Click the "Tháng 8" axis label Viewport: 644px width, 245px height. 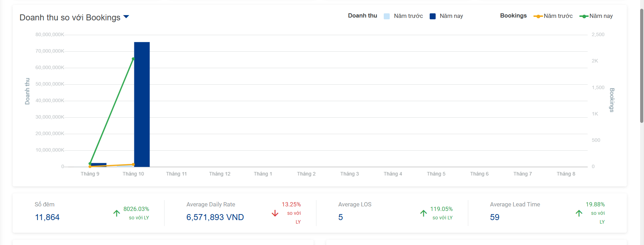click(566, 174)
